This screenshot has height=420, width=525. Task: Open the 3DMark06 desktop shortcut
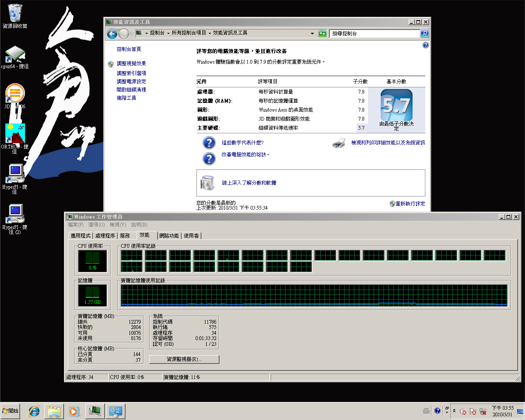[15, 97]
